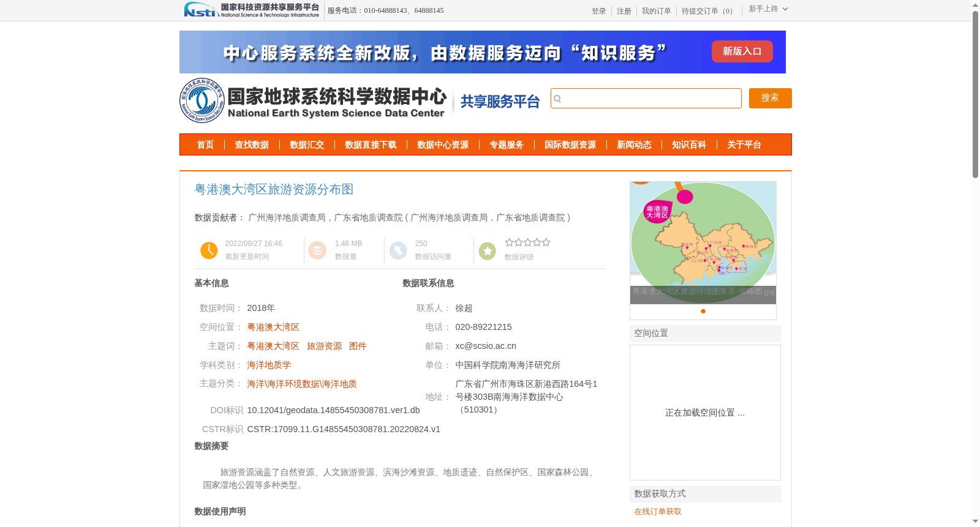Click the data visits icon

coord(398,250)
